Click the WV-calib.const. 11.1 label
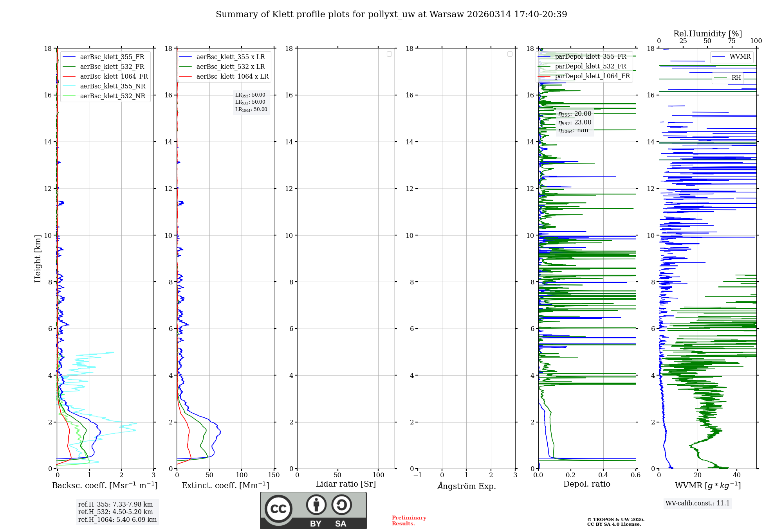Viewport: 783px width, 532px height. 697,503
